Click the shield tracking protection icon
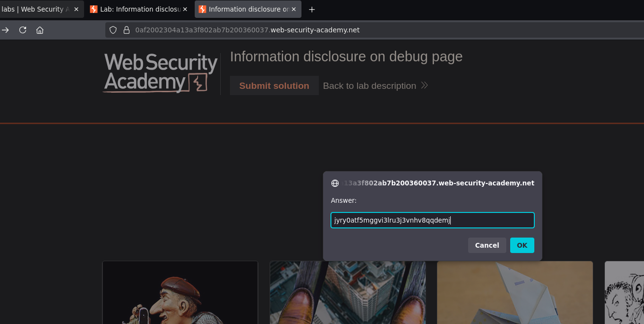This screenshot has height=324, width=644. [113, 30]
